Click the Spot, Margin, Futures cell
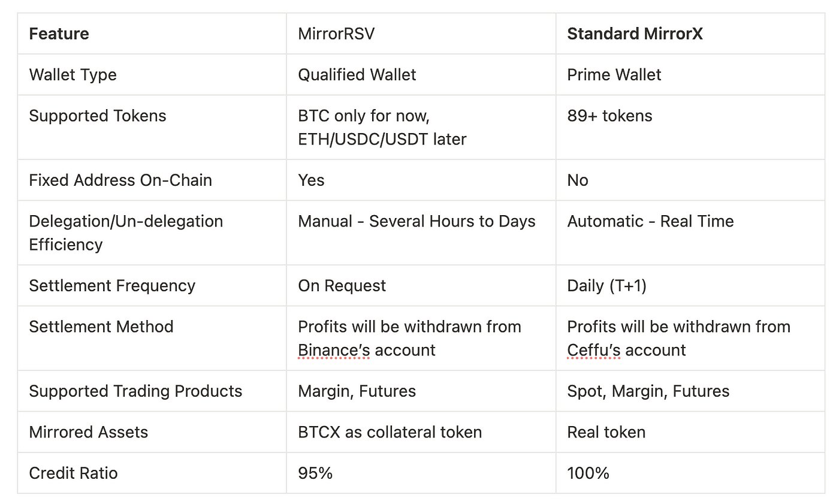This screenshot has width=839, height=504. point(648,391)
